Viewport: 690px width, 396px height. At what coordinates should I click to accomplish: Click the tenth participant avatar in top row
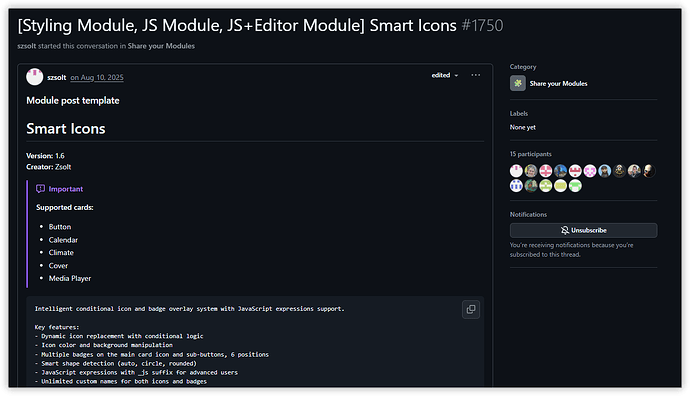pos(649,171)
